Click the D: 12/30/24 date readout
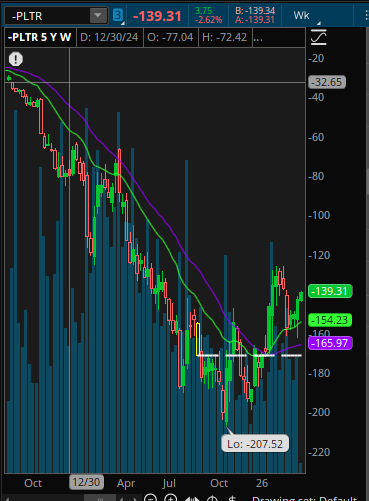This screenshot has height=501, width=369. click(109, 37)
